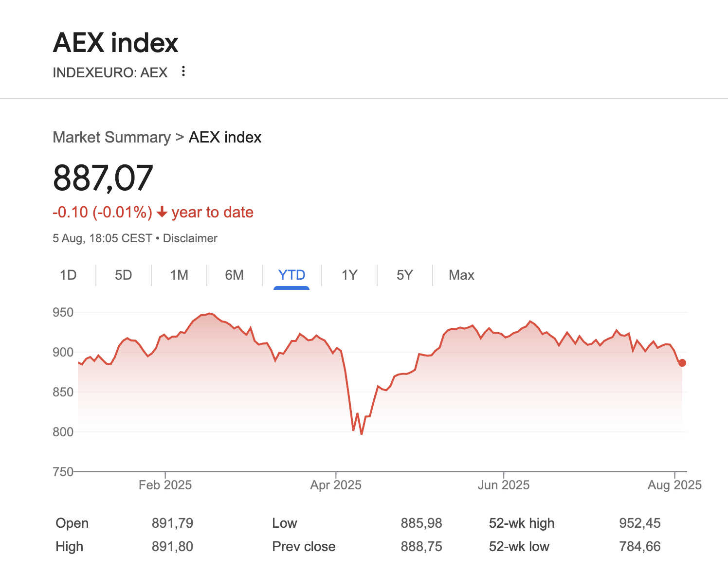Show the Max time range

coord(461,275)
